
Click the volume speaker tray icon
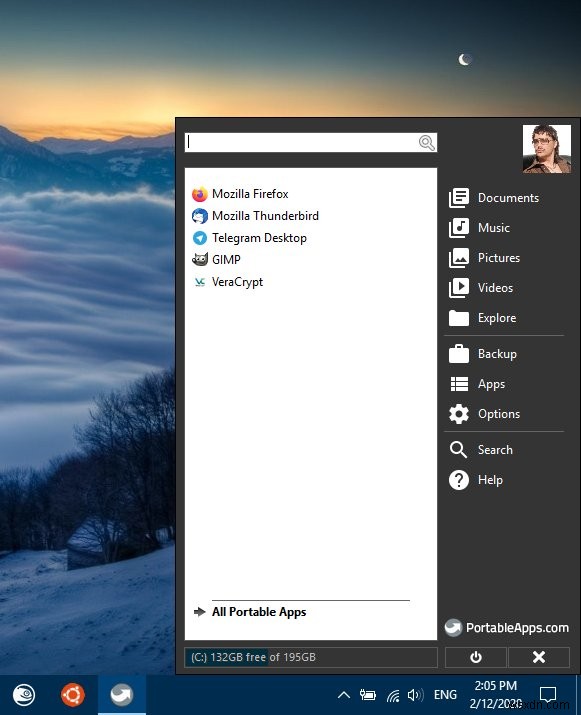[x=415, y=695]
